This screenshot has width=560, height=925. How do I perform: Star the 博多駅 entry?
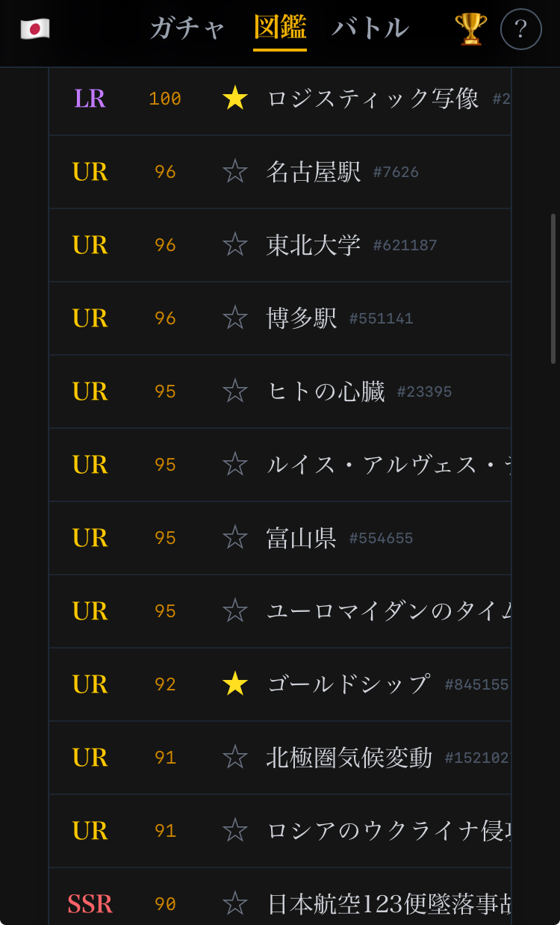pyautogui.click(x=235, y=318)
